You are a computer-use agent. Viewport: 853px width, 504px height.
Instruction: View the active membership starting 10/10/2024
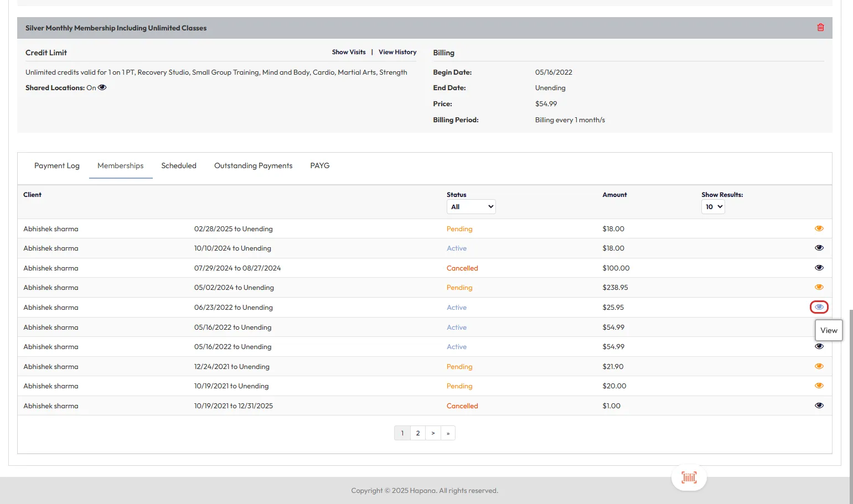(x=819, y=248)
